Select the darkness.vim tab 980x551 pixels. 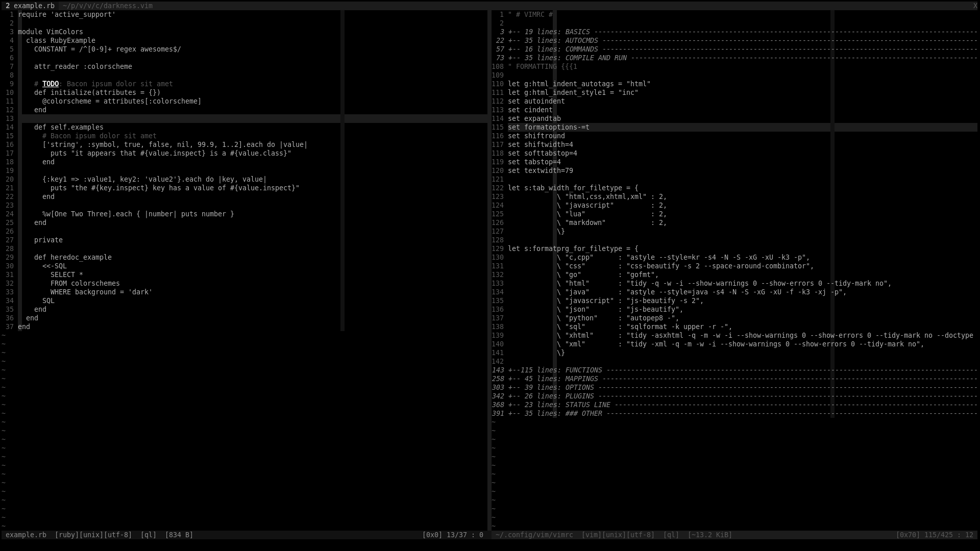coord(107,6)
